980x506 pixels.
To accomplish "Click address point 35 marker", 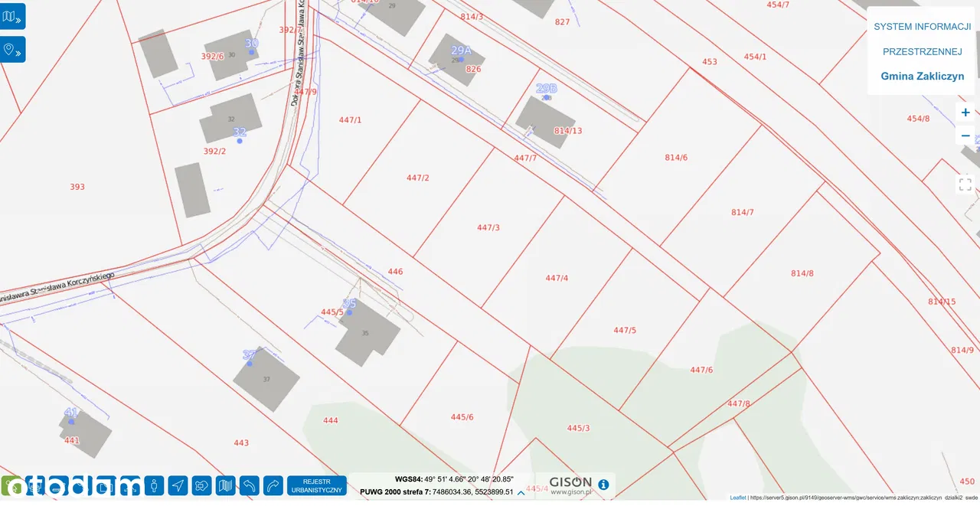I will (x=350, y=312).
